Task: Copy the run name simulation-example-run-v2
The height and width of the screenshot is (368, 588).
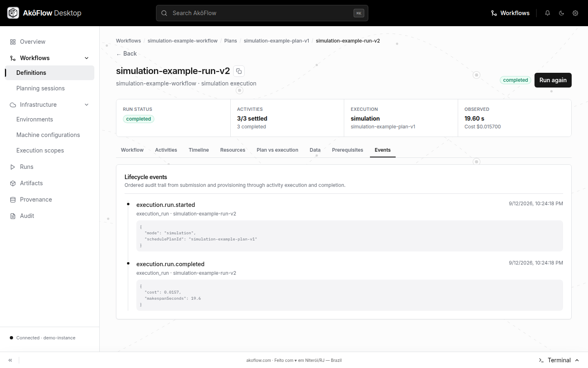Action: pos(239,71)
